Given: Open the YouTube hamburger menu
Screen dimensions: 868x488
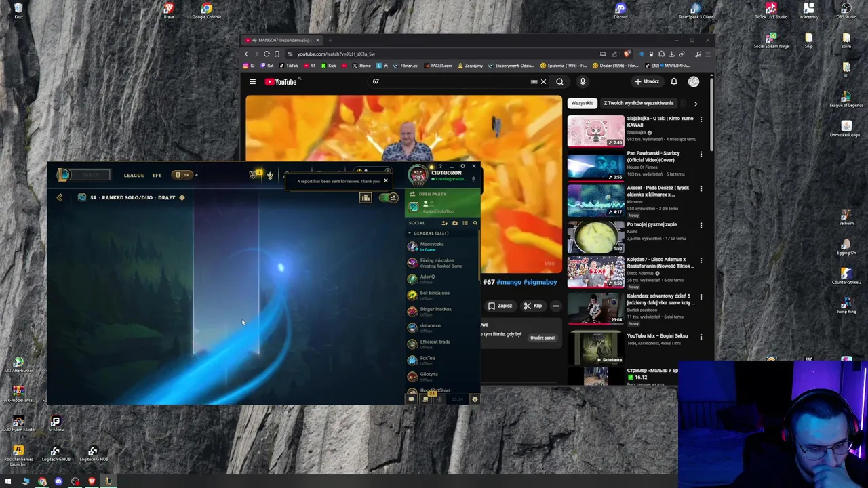Looking at the screenshot, I should [x=252, y=82].
